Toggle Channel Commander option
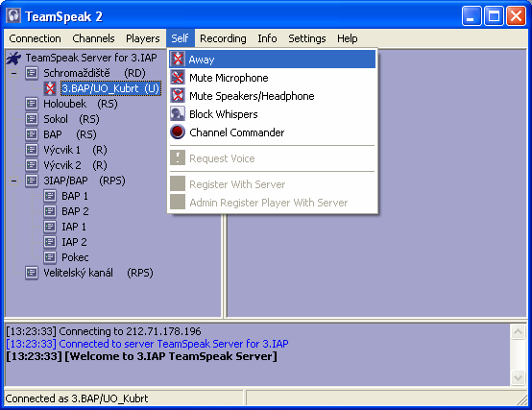 273,133
